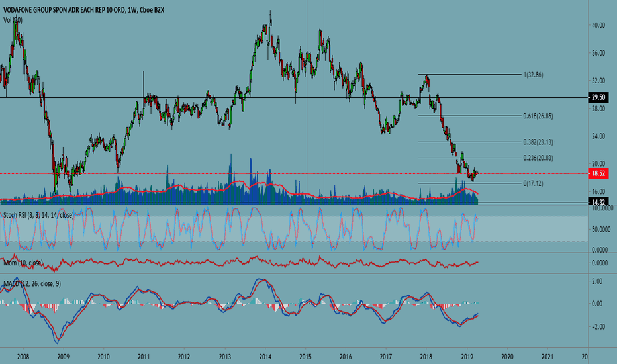Select the 2009 year label on time axis

click(x=64, y=357)
